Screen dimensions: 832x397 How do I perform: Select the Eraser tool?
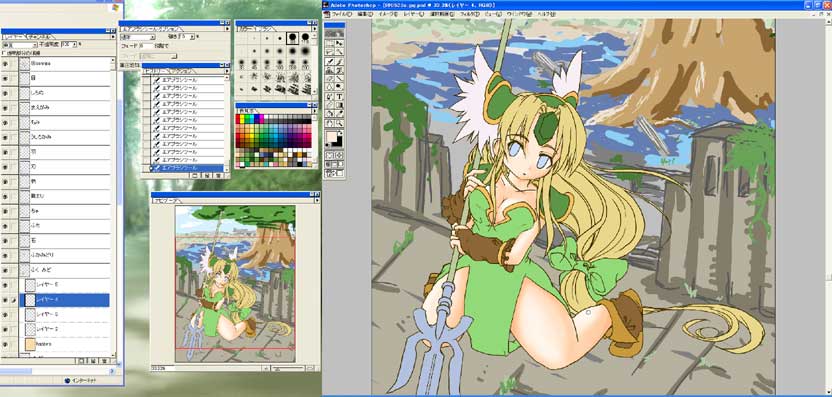click(x=330, y=79)
